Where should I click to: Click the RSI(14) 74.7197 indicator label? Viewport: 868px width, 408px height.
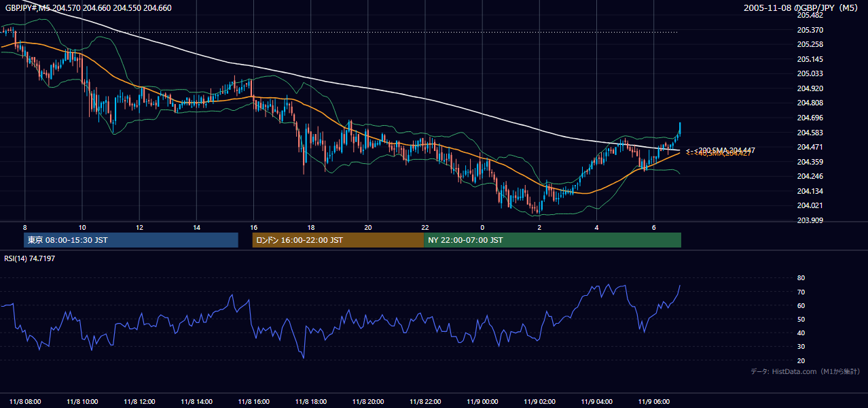pyautogui.click(x=30, y=258)
